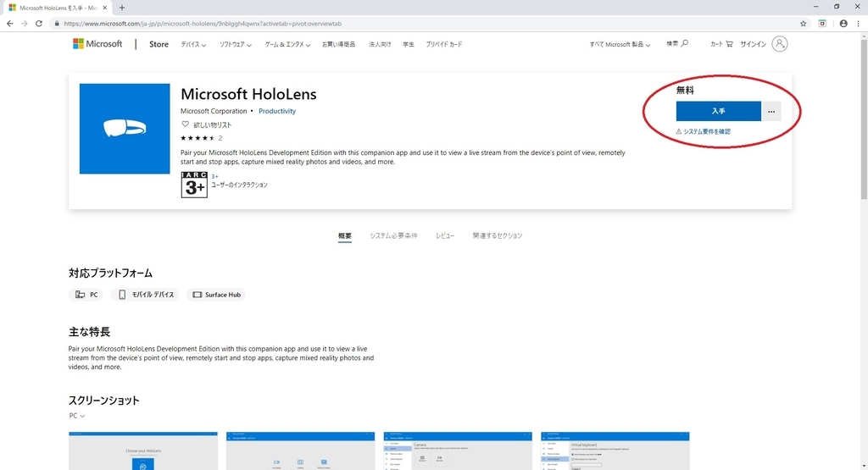The width and height of the screenshot is (868, 470).
Task: Open the second screenshot thumbnail
Action: click(x=300, y=451)
